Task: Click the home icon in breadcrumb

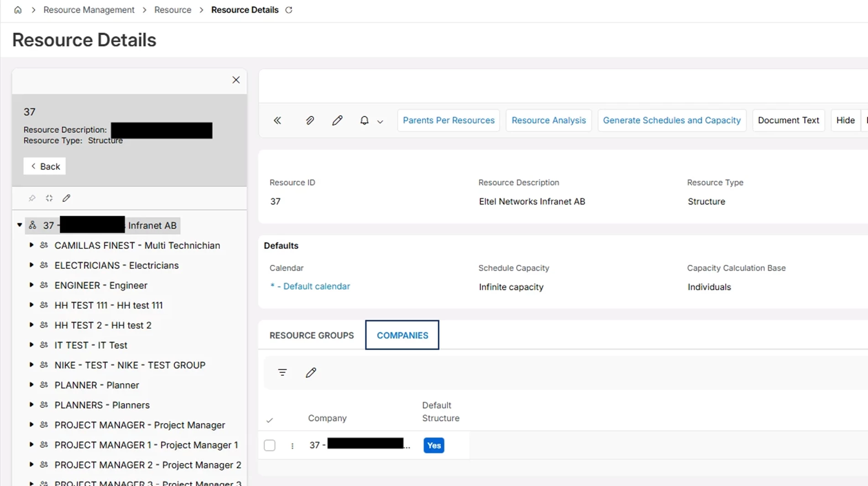Action: [x=18, y=10]
